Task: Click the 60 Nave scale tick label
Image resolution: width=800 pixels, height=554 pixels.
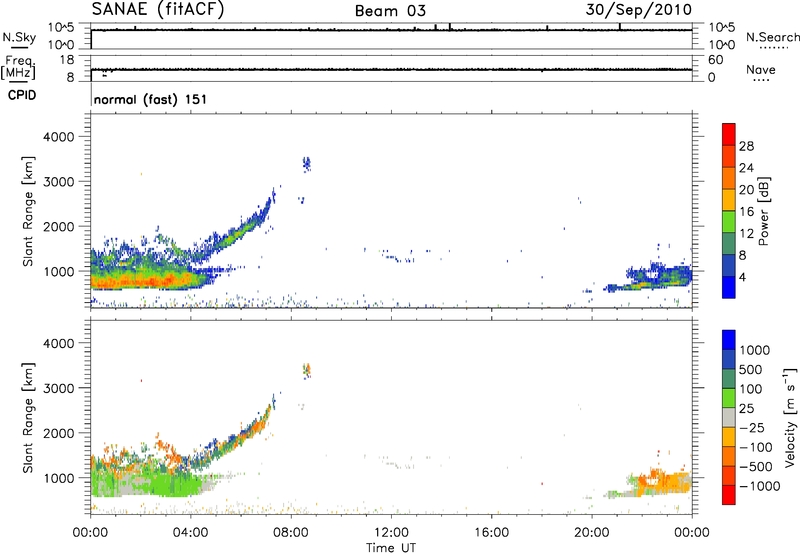Action: point(716,60)
